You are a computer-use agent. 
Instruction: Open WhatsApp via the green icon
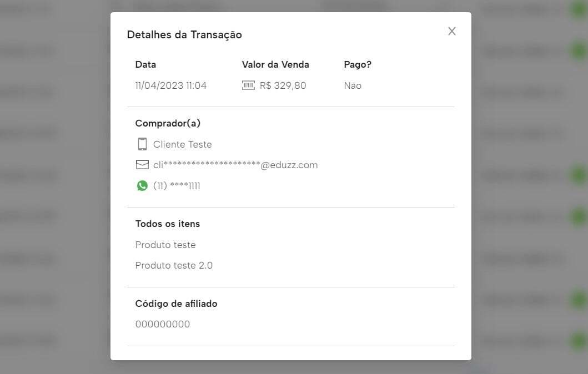coord(142,186)
